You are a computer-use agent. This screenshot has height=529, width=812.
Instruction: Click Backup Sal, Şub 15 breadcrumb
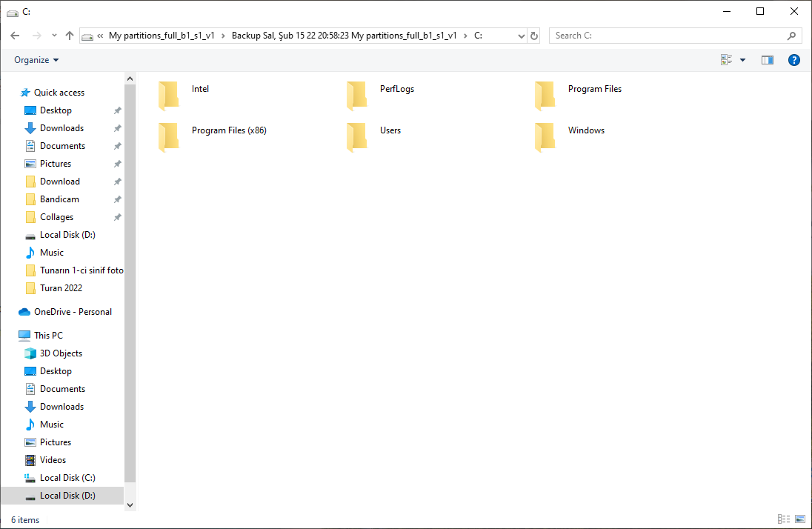pos(344,36)
